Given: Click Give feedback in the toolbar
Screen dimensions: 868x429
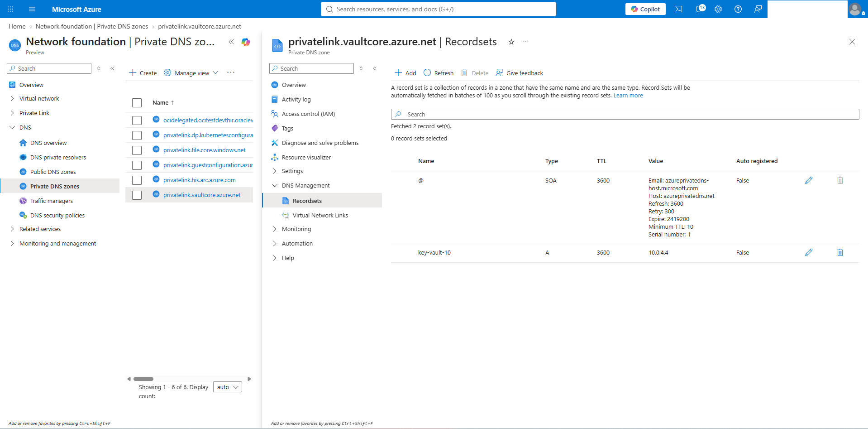Looking at the screenshot, I should 519,73.
